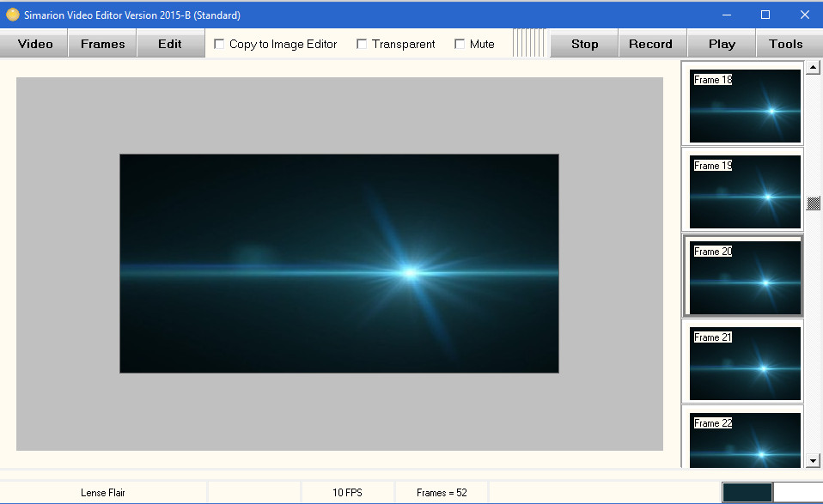This screenshot has width=823, height=504.
Task: Mute the video audio
Action: tap(460, 43)
